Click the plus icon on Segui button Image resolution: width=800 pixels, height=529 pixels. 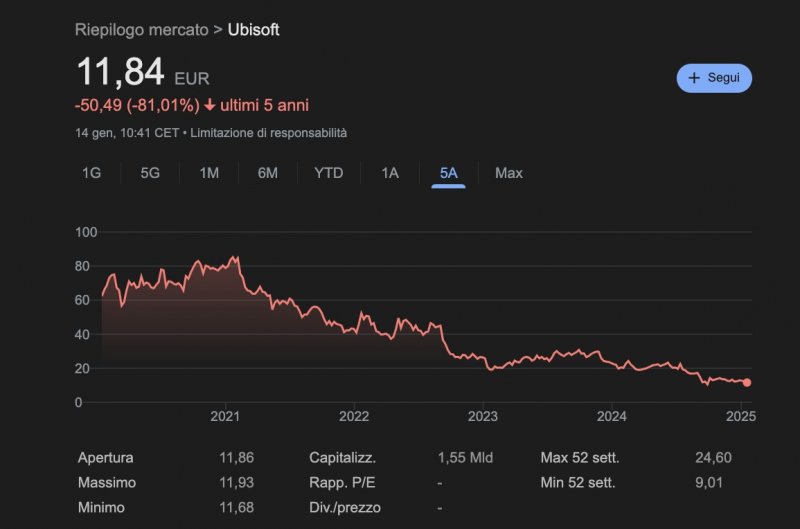click(x=695, y=78)
